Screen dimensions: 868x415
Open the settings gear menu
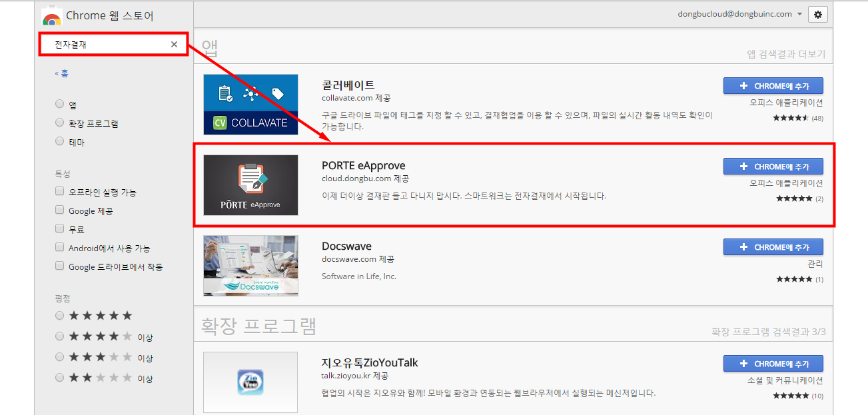point(817,14)
